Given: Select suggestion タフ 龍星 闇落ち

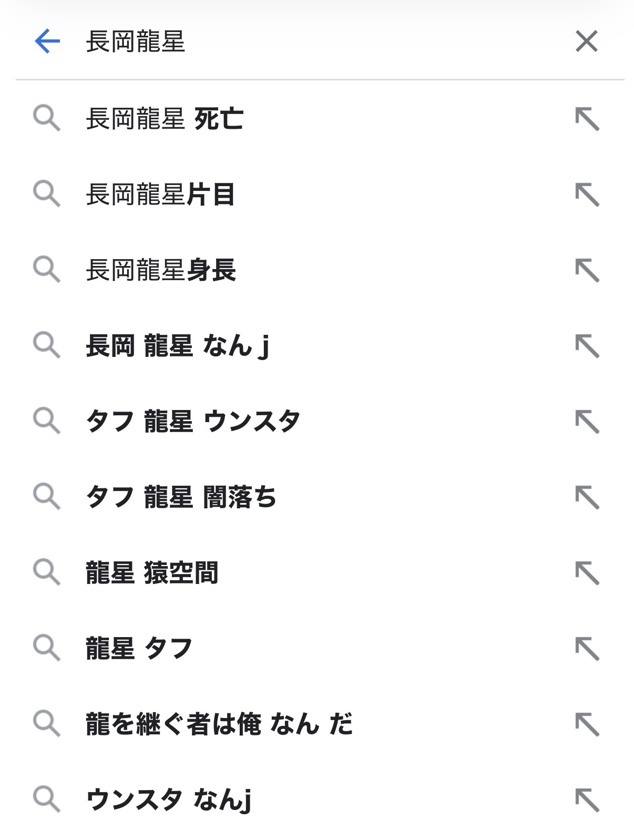Looking at the screenshot, I should (181, 497).
